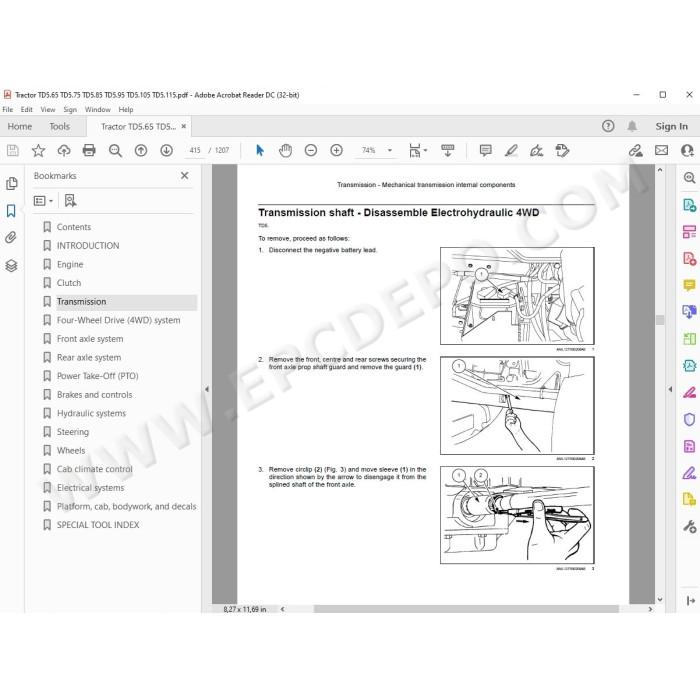Open the Find text magnifier
Viewport: 700px width, 700px height.
coord(115,150)
